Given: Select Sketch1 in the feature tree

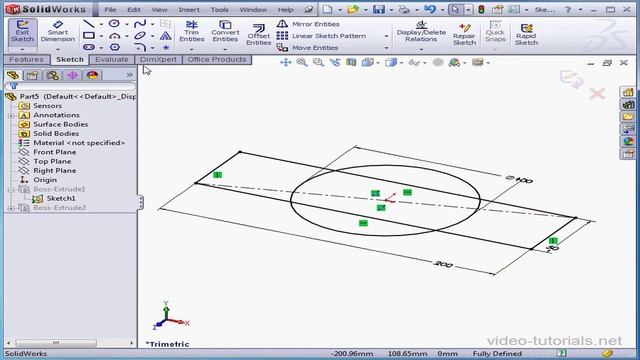Looking at the screenshot, I should (x=60, y=198).
